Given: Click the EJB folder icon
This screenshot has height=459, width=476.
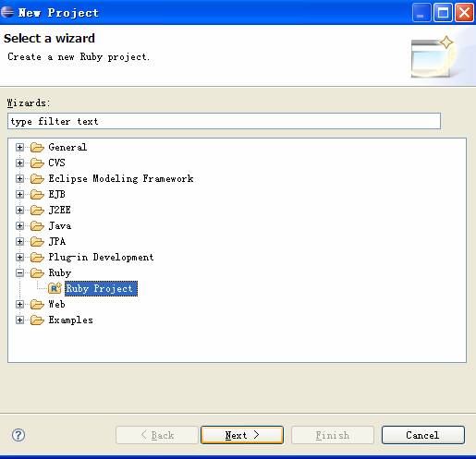Looking at the screenshot, I should click(x=37, y=195).
